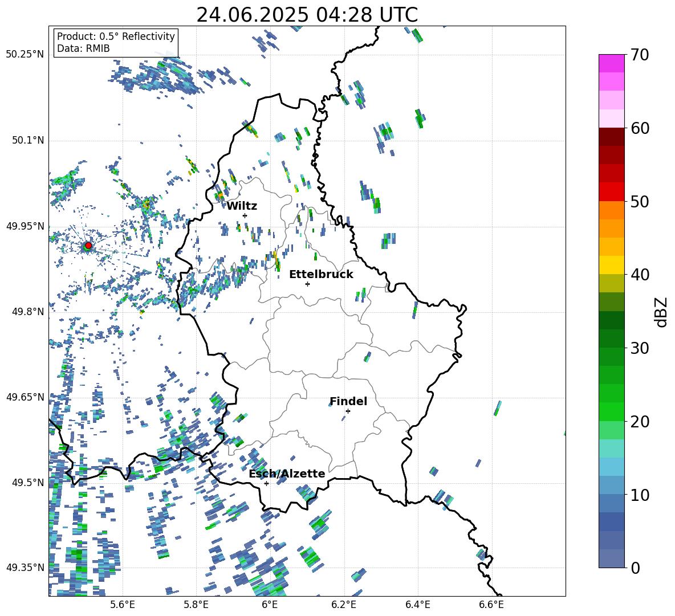Click the Findel station label
This screenshot has height=616, width=675.
348,401
